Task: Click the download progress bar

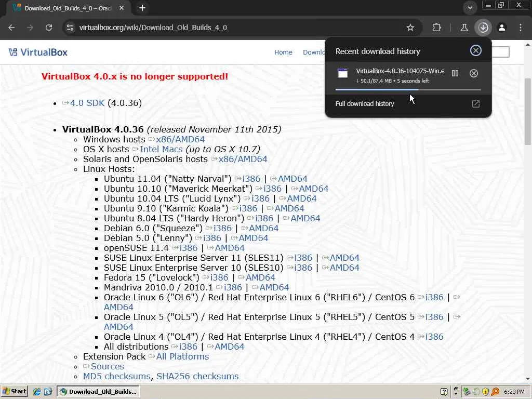Action: tap(408, 89)
